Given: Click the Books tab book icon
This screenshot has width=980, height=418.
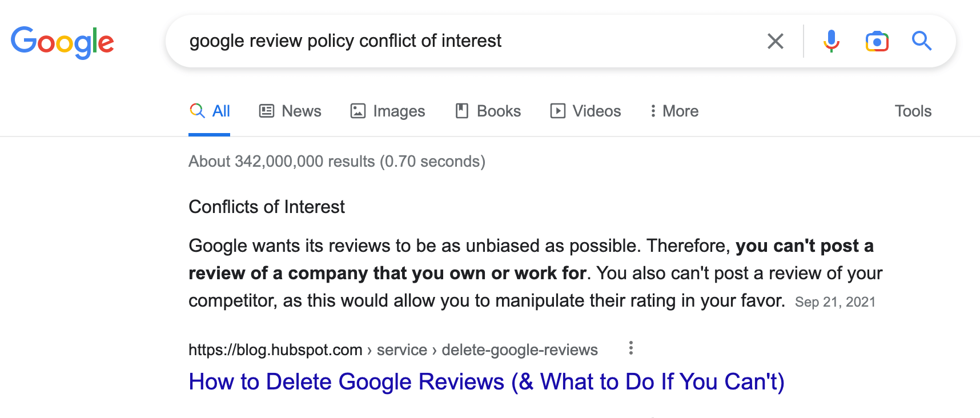Looking at the screenshot, I should [x=462, y=111].
